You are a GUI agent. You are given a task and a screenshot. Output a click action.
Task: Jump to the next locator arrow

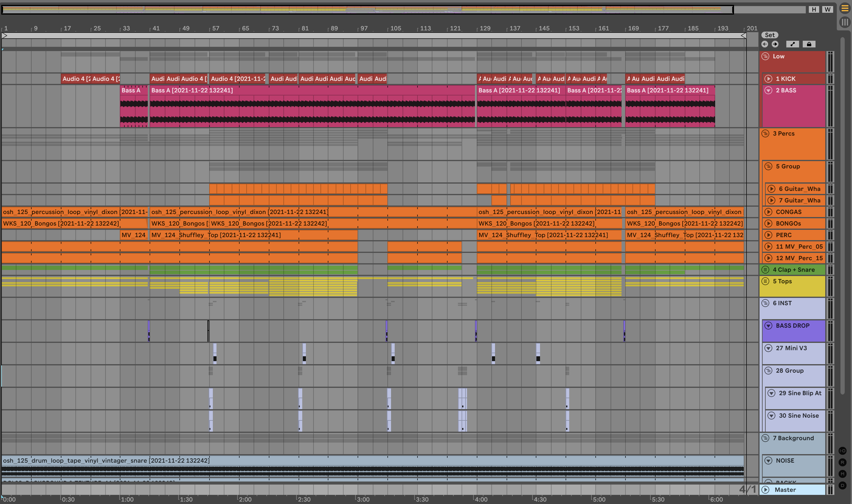pyautogui.click(x=775, y=44)
